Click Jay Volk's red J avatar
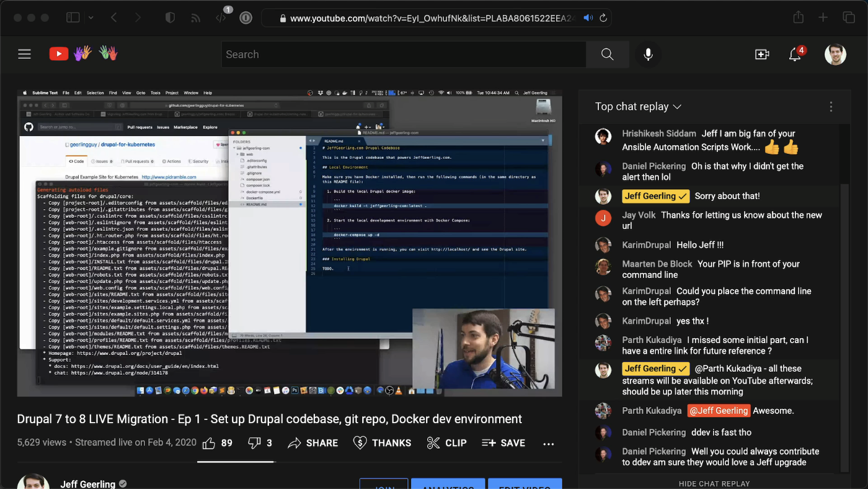The width and height of the screenshot is (868, 489). point(603,218)
